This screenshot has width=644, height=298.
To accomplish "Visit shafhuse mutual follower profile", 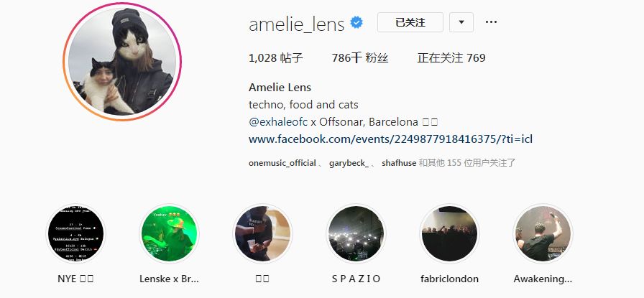I will pyautogui.click(x=399, y=163).
